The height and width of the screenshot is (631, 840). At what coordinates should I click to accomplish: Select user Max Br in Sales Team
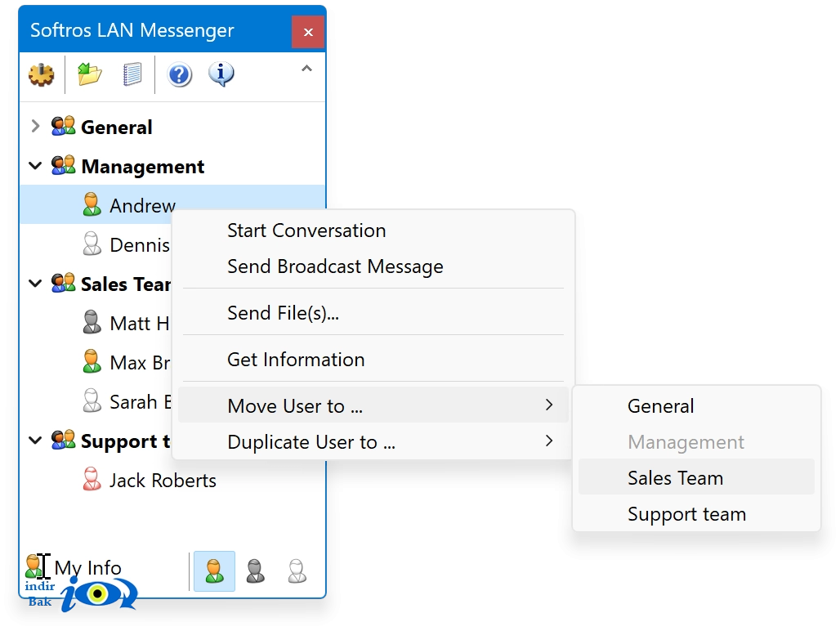coord(140,363)
